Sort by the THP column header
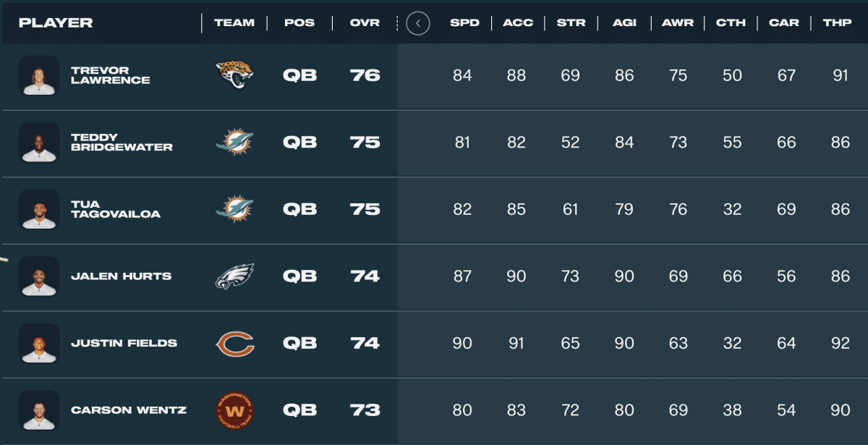 [837, 23]
